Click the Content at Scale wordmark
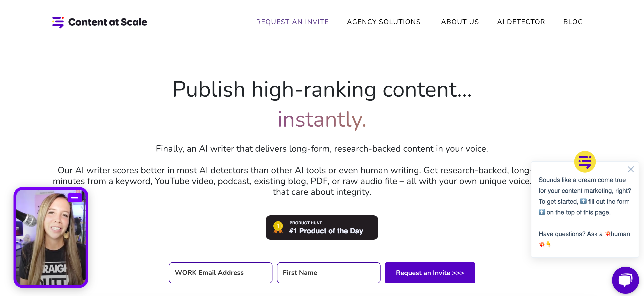644x296 pixels. [107, 22]
